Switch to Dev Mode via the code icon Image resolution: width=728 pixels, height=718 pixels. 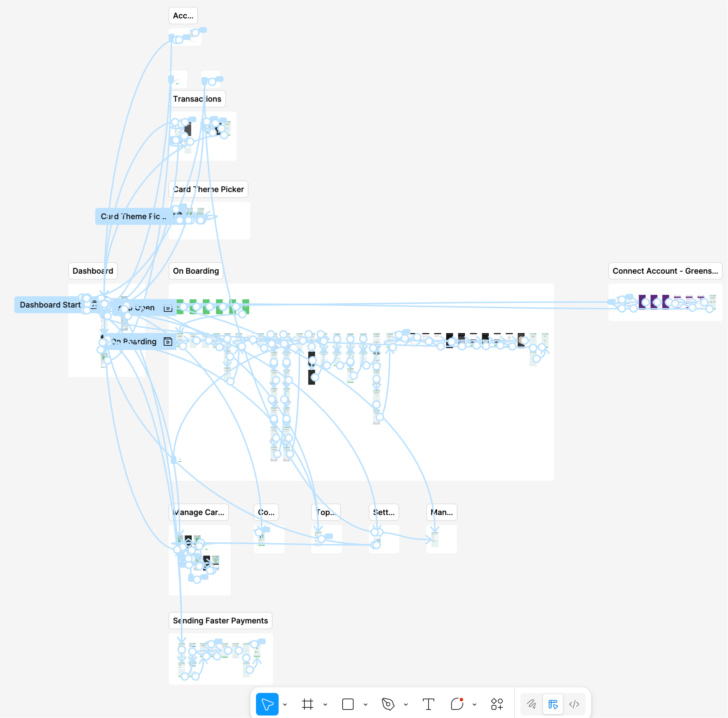pos(575,704)
